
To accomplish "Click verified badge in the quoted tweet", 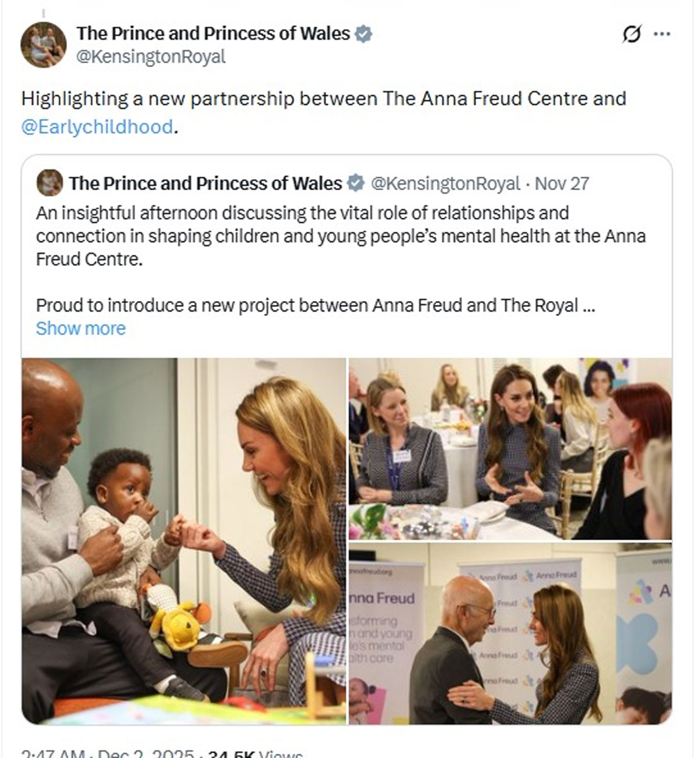I will 355,183.
